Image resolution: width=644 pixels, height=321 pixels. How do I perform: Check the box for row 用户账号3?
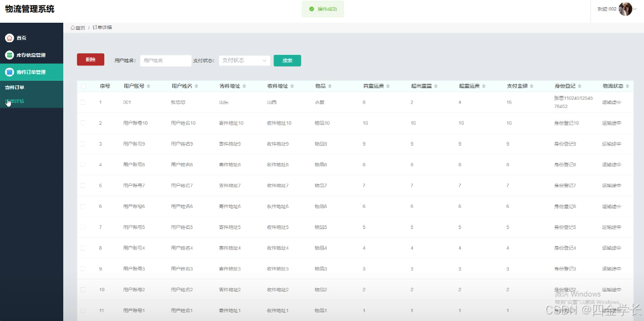coord(83,268)
